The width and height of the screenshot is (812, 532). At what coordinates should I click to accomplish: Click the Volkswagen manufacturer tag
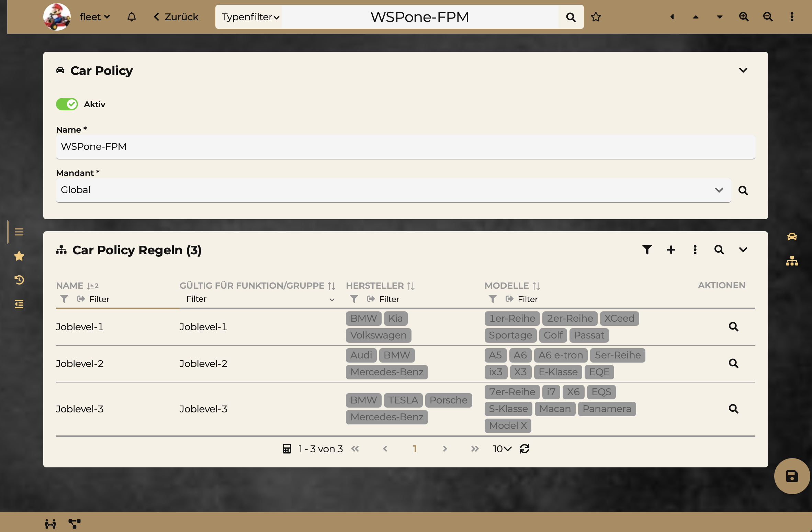378,335
